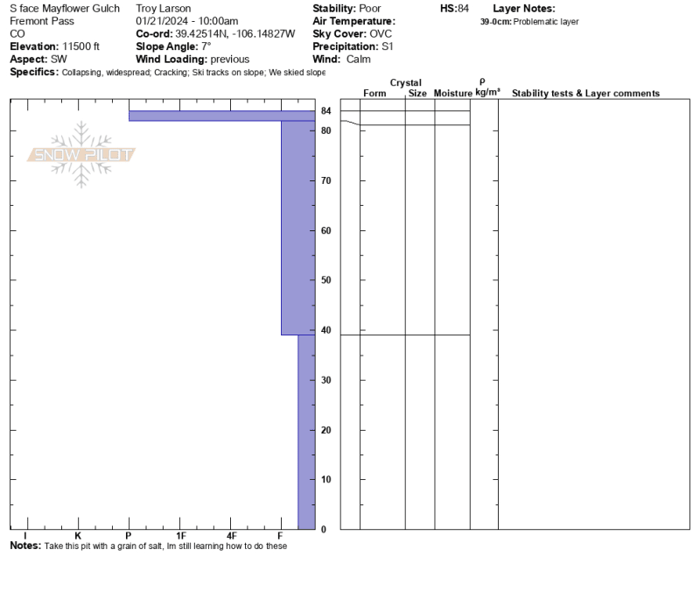Click the 'Aspect: SW' entry
Screen dimensions: 700x592
(x=38, y=60)
